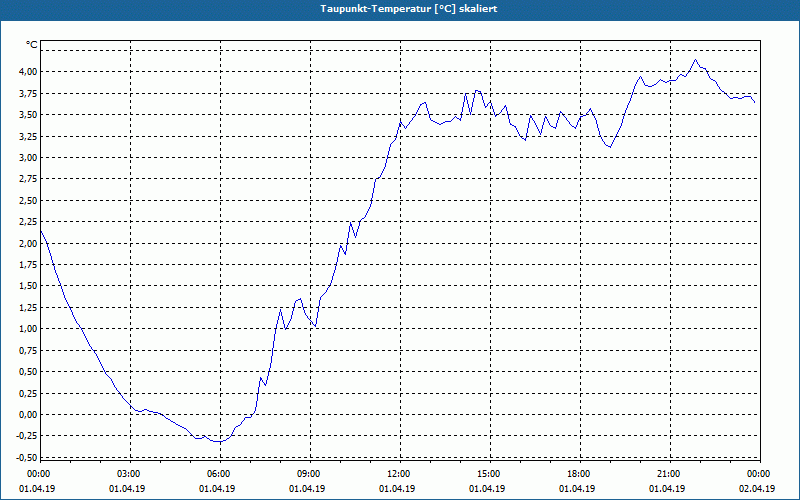Click the 06:00 time label
The height and width of the screenshot is (500, 800).
click(x=219, y=474)
